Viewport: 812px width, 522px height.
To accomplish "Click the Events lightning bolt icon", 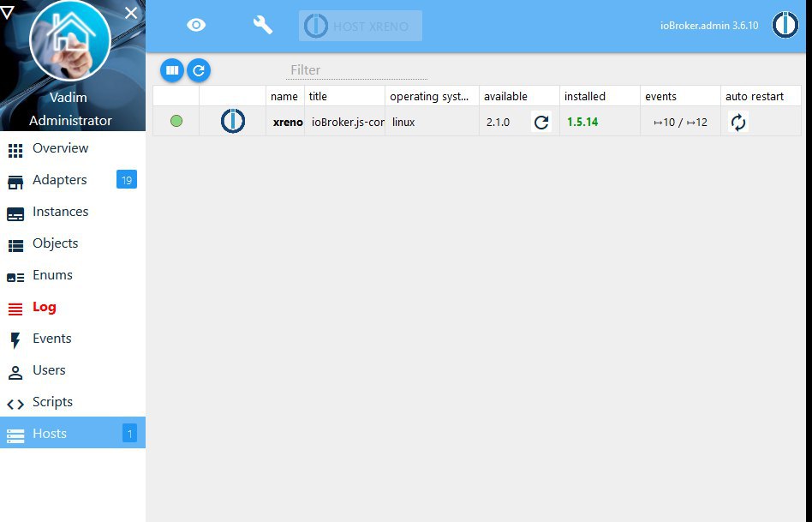I will coord(15,340).
